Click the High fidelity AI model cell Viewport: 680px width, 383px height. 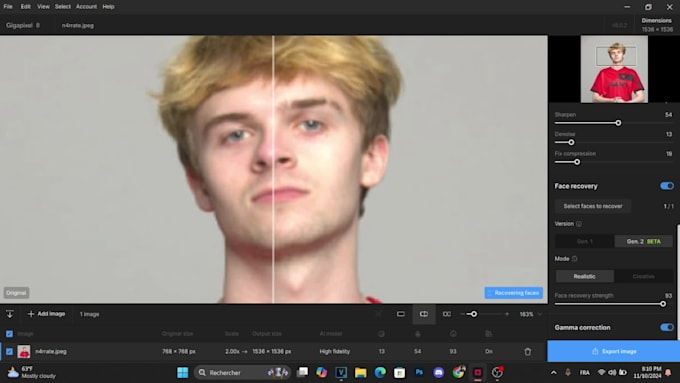[x=334, y=351]
